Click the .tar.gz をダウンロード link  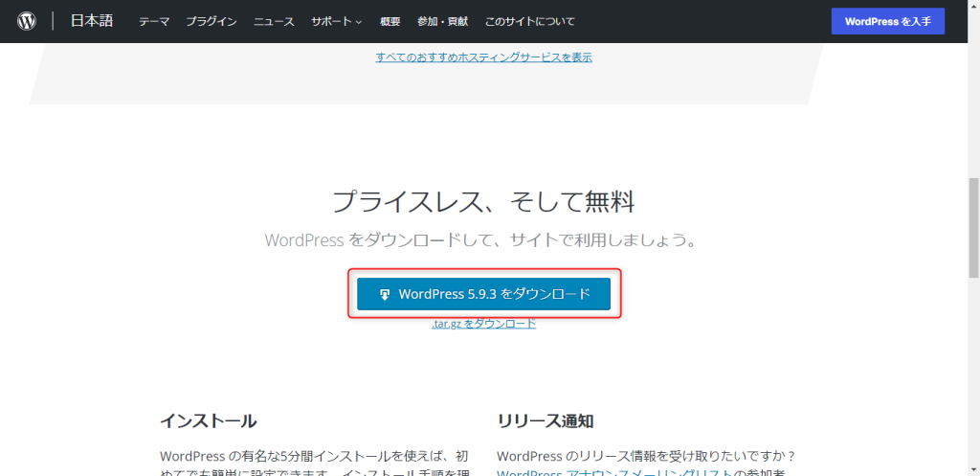coord(483,324)
